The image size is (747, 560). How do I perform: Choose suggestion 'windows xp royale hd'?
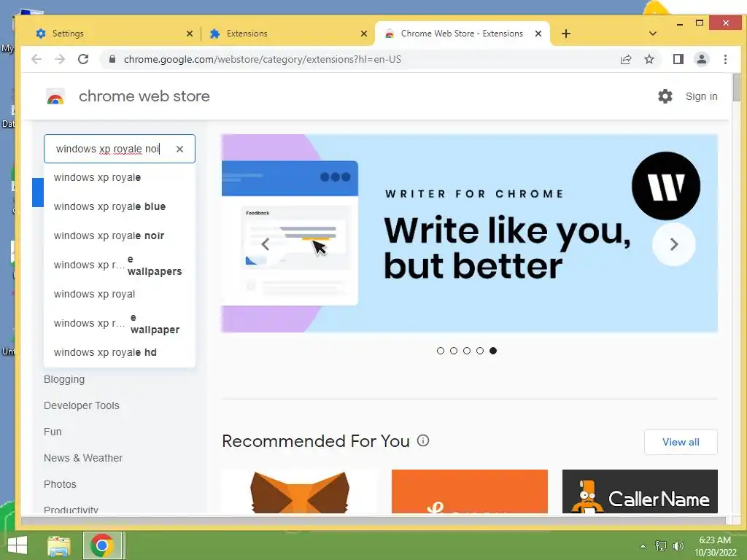(119, 352)
